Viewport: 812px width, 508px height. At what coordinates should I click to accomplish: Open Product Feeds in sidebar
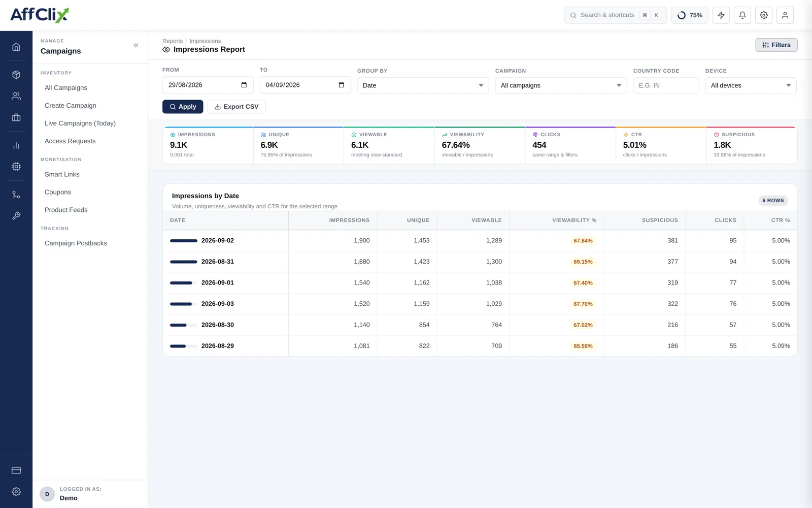point(66,210)
